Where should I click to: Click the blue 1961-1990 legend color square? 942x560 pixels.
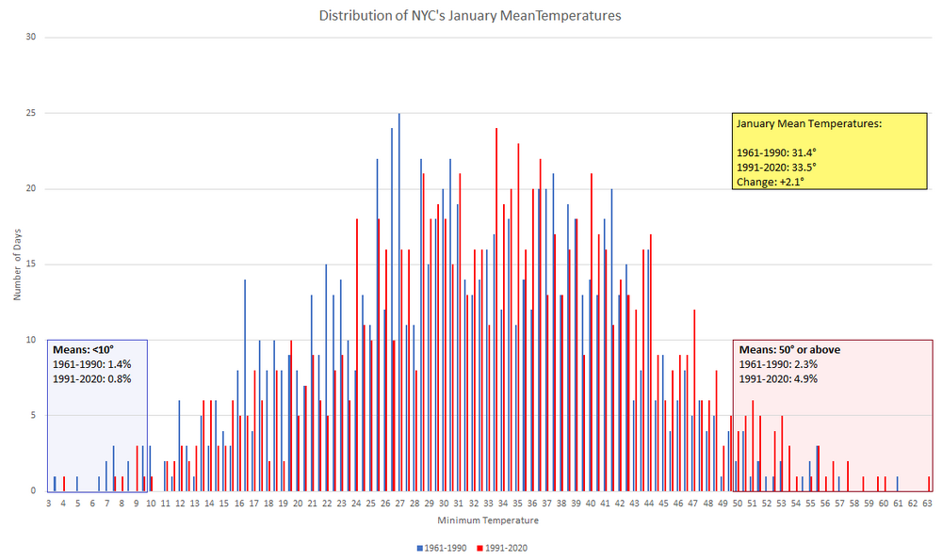pos(420,548)
